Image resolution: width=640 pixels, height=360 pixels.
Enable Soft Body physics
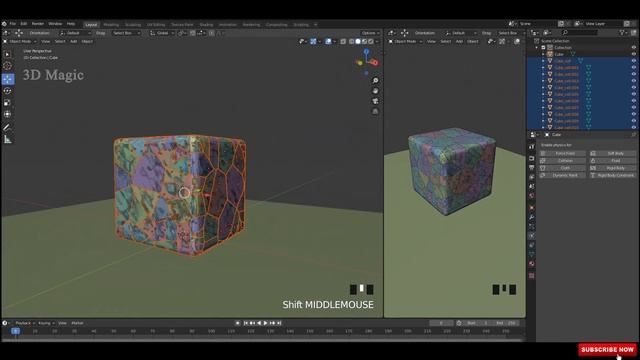613,153
